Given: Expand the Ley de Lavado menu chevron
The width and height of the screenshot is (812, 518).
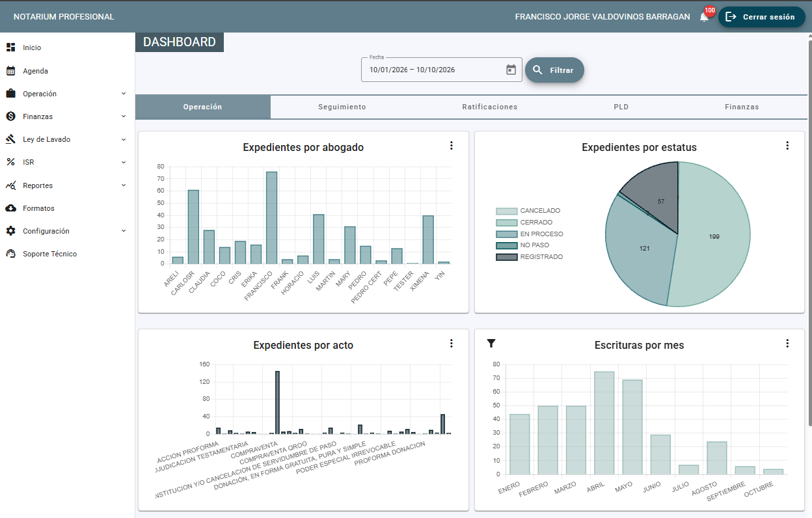Looking at the screenshot, I should click(124, 139).
